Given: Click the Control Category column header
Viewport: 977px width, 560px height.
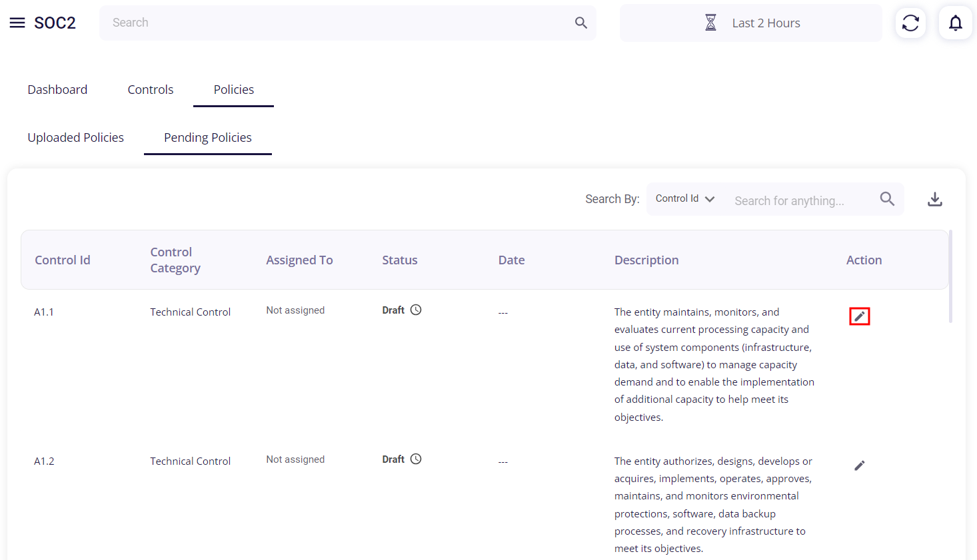Looking at the screenshot, I should (175, 260).
